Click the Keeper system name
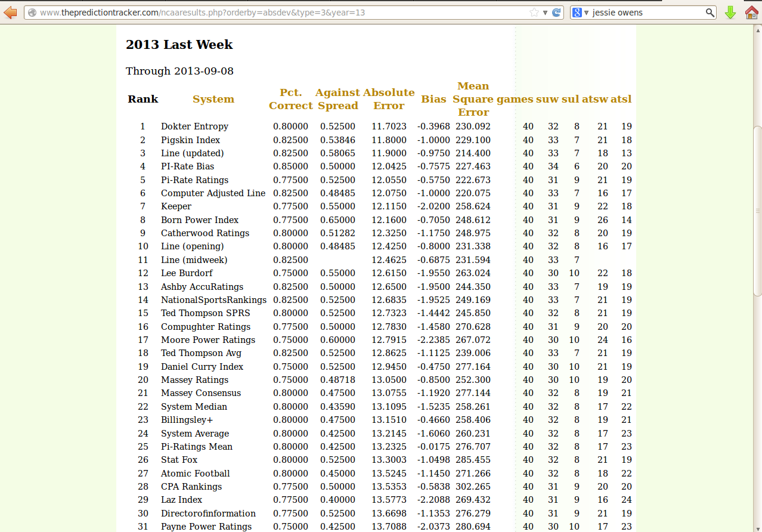The image size is (762, 532). pyautogui.click(x=176, y=206)
